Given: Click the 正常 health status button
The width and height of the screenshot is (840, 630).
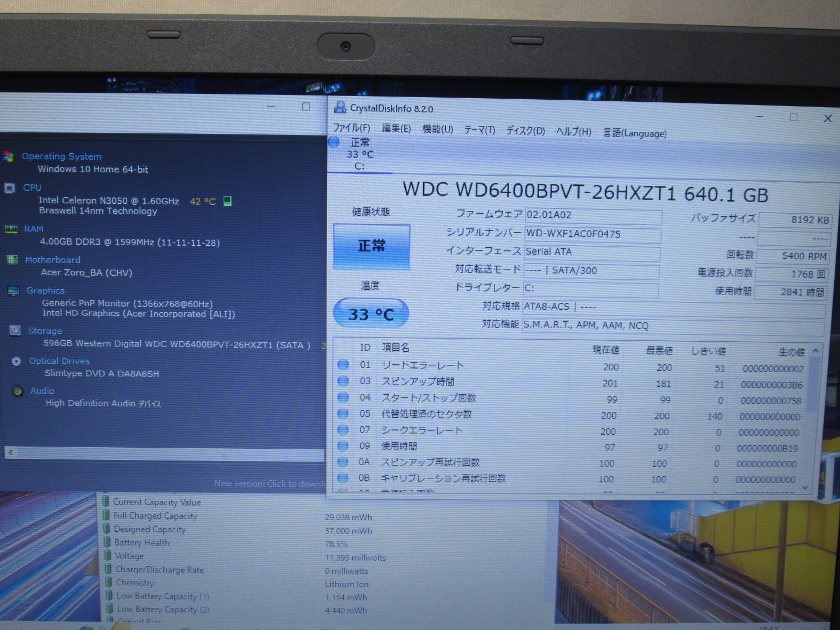Looking at the screenshot, I should [371, 246].
